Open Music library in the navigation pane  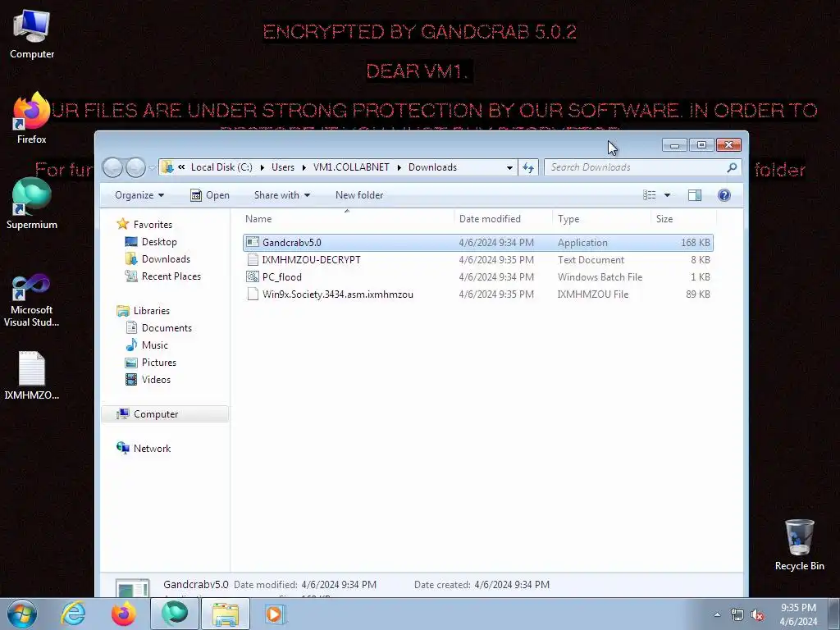[155, 345]
